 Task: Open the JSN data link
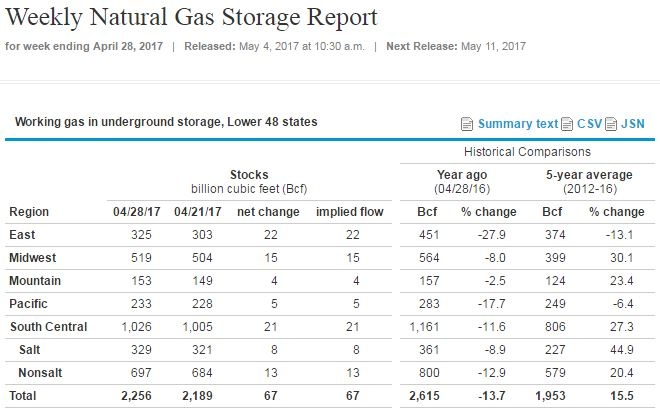tap(632, 124)
